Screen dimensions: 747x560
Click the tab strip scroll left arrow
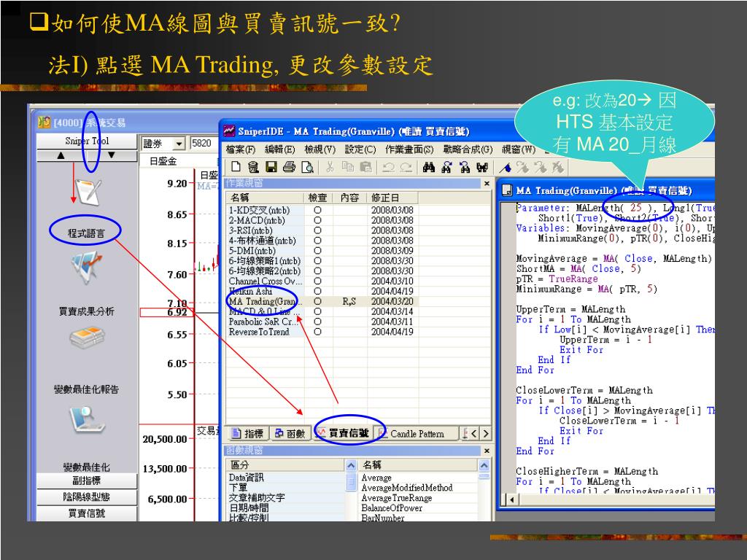click(x=474, y=433)
